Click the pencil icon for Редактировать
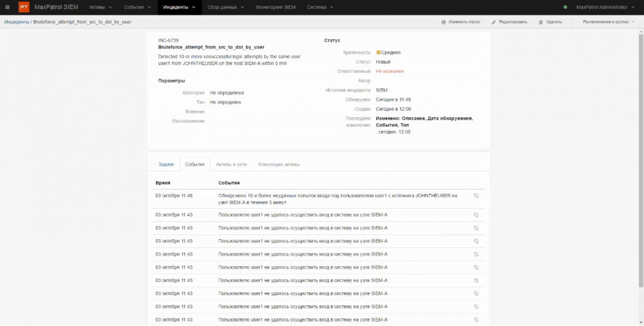Image resolution: width=644 pixels, height=326 pixels. (x=494, y=21)
